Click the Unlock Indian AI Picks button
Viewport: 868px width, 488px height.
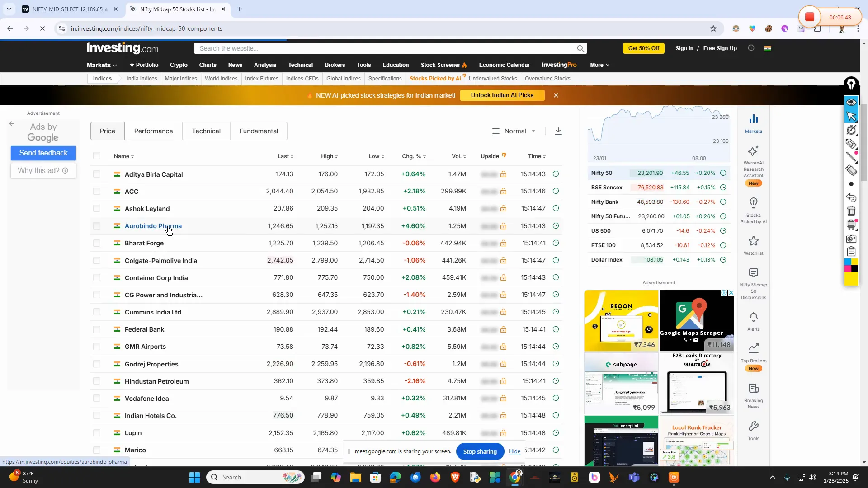pos(502,95)
